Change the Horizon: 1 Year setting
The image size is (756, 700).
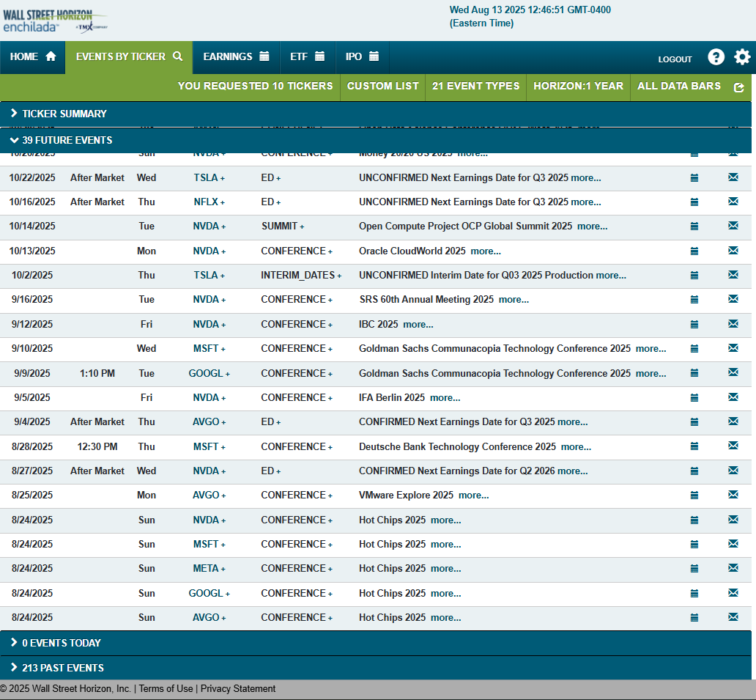[578, 86]
